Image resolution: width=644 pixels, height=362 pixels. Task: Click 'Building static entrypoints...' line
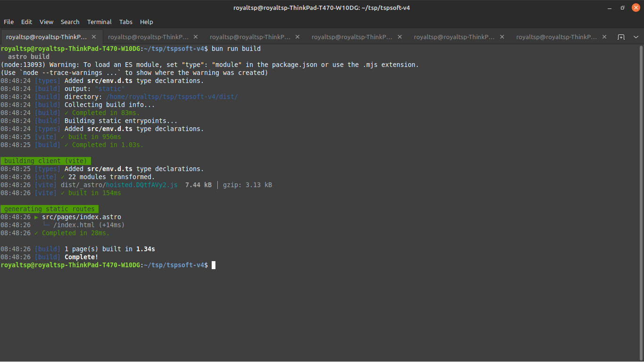click(121, 121)
